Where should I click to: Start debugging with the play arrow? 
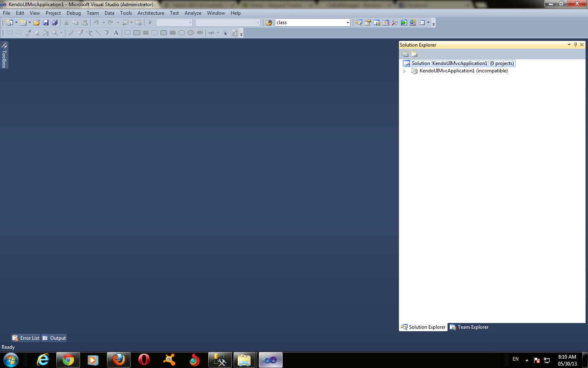pyautogui.click(x=150, y=22)
